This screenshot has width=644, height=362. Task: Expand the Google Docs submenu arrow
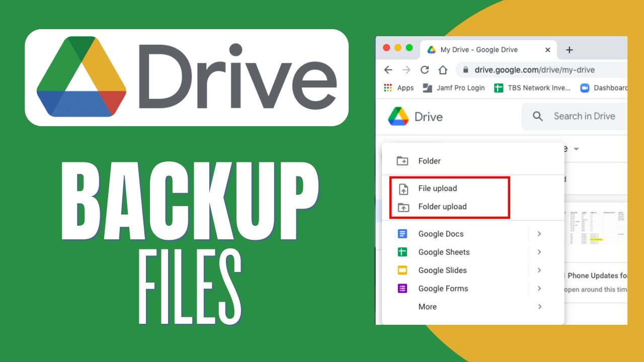[539, 234]
